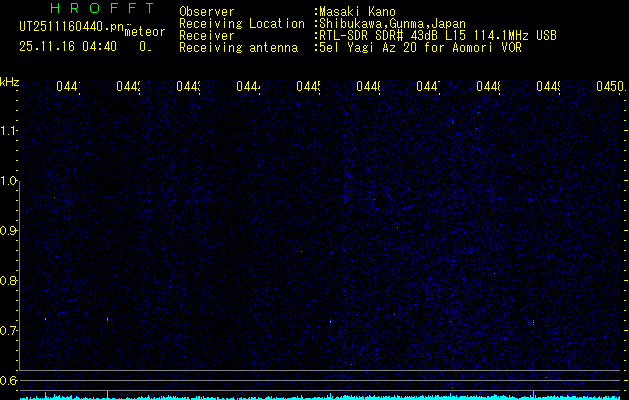Image resolution: width=629 pixels, height=400 pixels.
Task: Click the observer name Masaki Kano
Action: [357, 12]
